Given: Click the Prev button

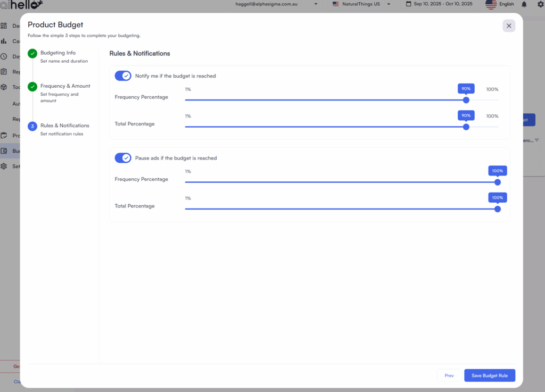Looking at the screenshot, I should coord(449,376).
